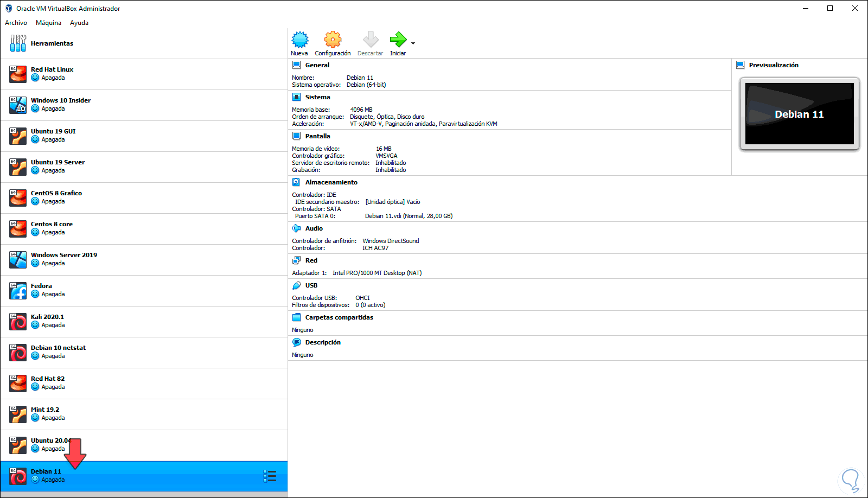Screen dimensions: 868x498
Task: Click the Debian 11 preview thumbnail
Action: 800,114
